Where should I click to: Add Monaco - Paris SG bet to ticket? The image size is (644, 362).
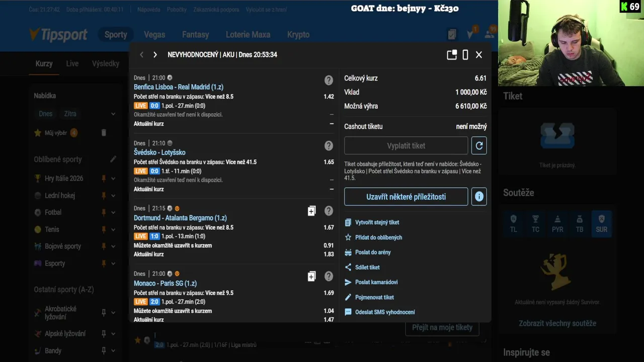point(311,277)
